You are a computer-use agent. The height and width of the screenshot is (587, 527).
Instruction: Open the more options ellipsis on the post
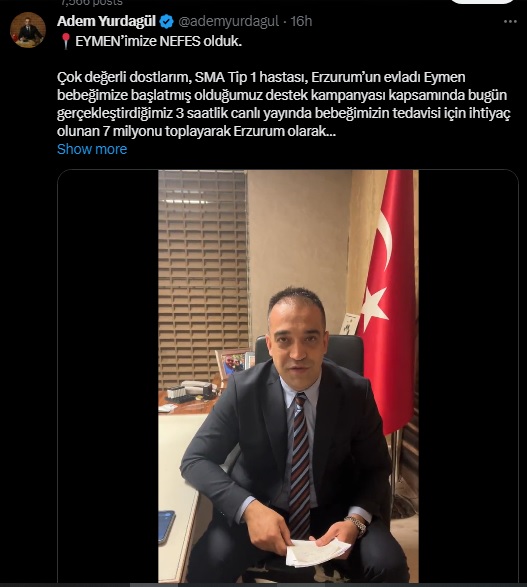510,22
